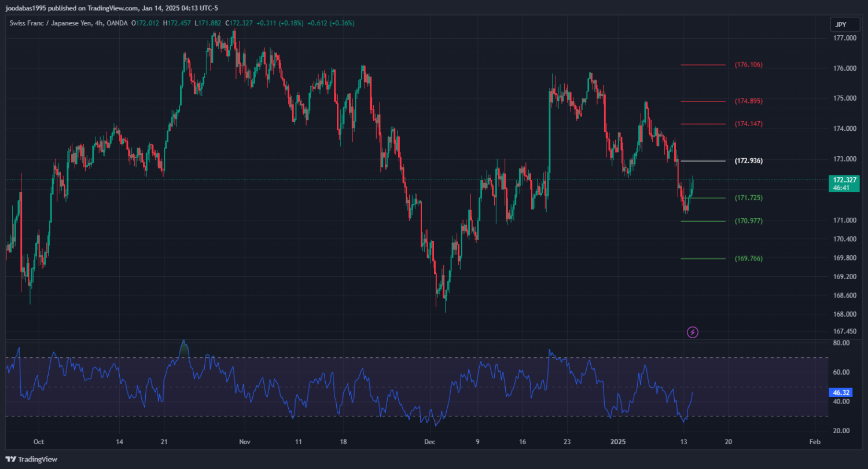
Task: Click 80.00 on the RSI scale
Action: pyautogui.click(x=841, y=343)
